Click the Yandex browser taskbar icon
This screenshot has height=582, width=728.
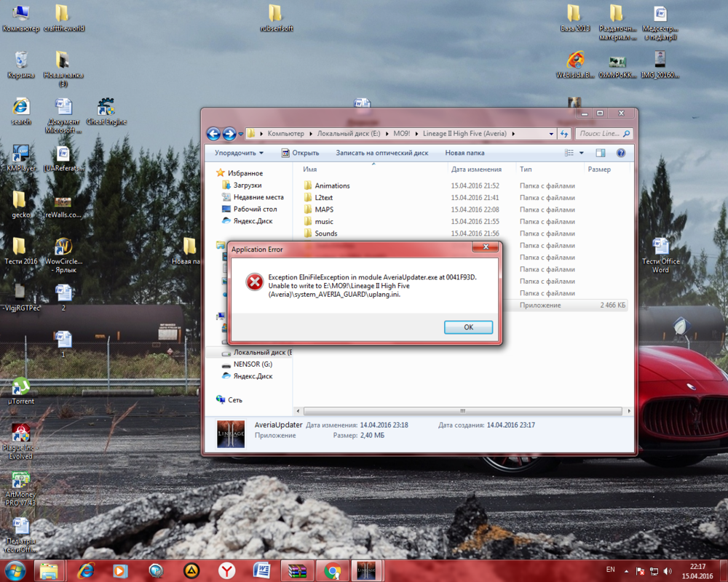tap(227, 570)
